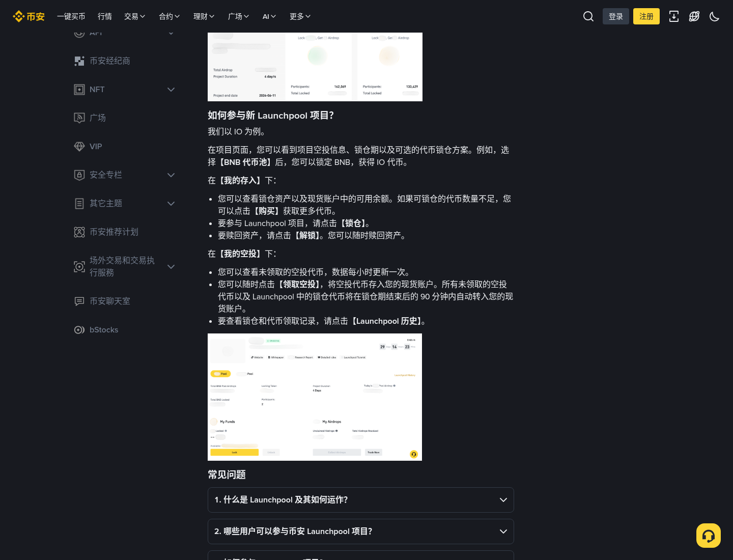Open the 更多 nav menu
This screenshot has width=733, height=560.
pyautogui.click(x=300, y=16)
